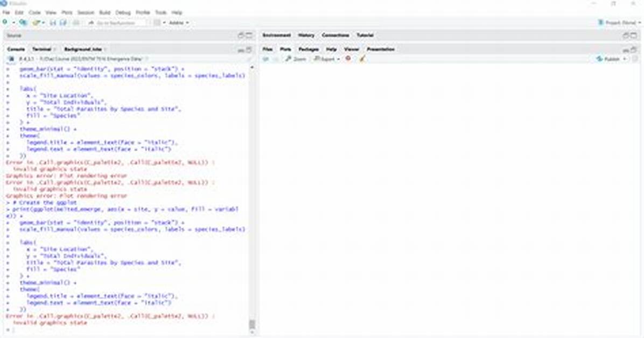644x338 pixels.
Task: Click the clear all plots broom icon
Action: coord(362,59)
